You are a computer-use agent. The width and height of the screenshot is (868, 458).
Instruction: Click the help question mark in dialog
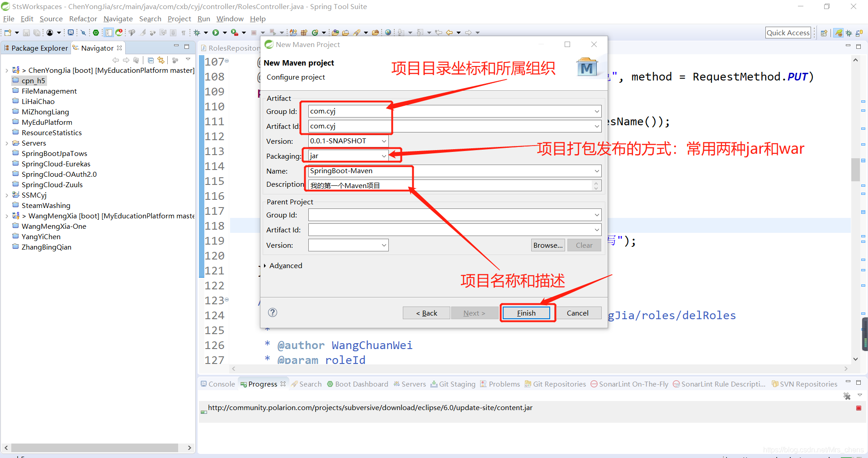click(x=272, y=312)
